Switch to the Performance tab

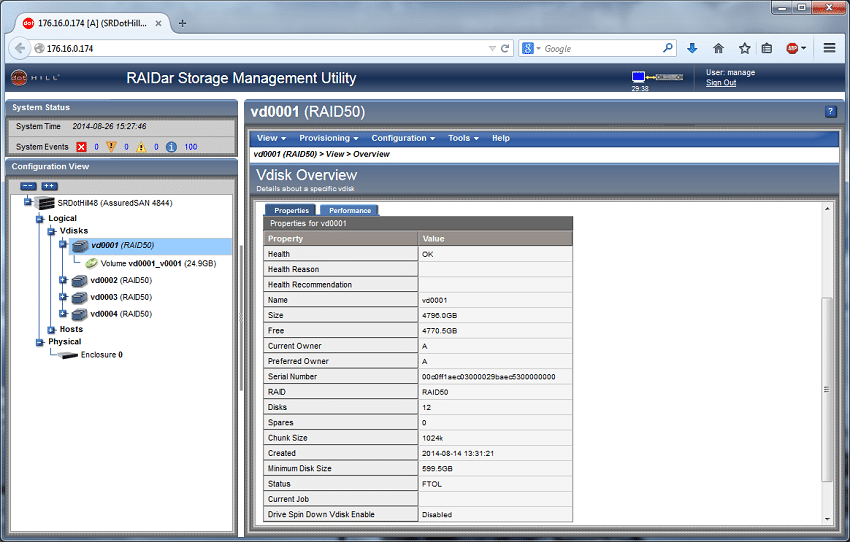[350, 210]
